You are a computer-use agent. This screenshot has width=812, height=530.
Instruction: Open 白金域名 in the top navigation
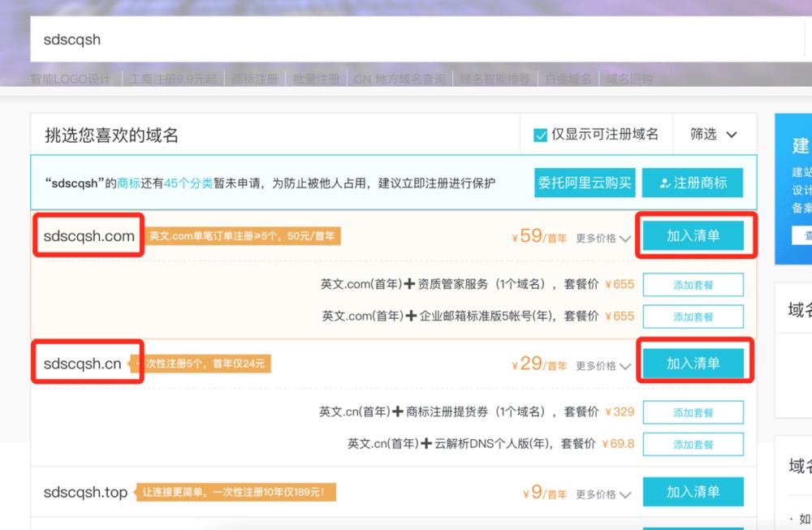568,79
